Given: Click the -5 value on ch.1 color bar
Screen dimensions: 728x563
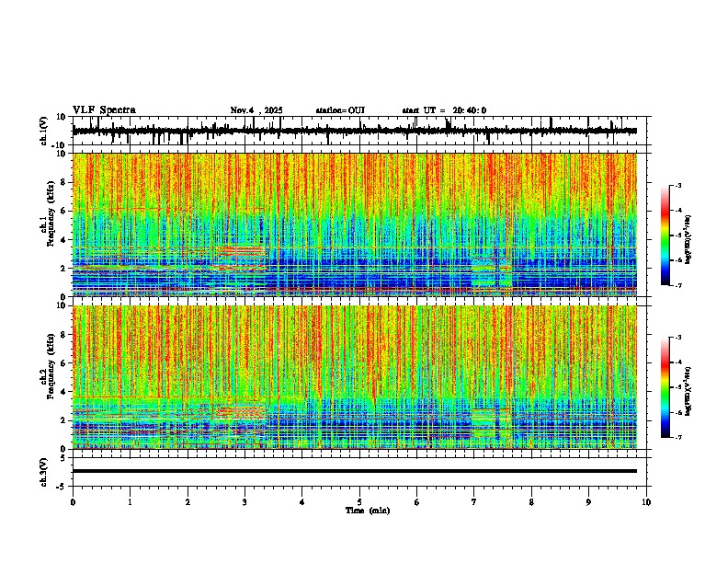Looking at the screenshot, I should click(678, 236).
